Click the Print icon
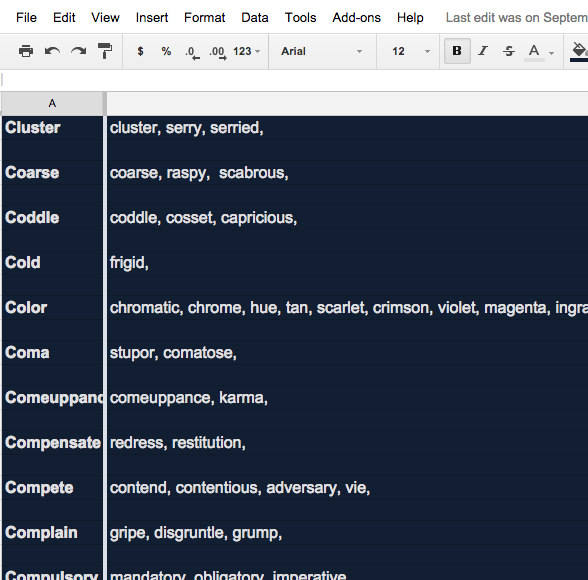The image size is (588, 580). click(x=26, y=51)
